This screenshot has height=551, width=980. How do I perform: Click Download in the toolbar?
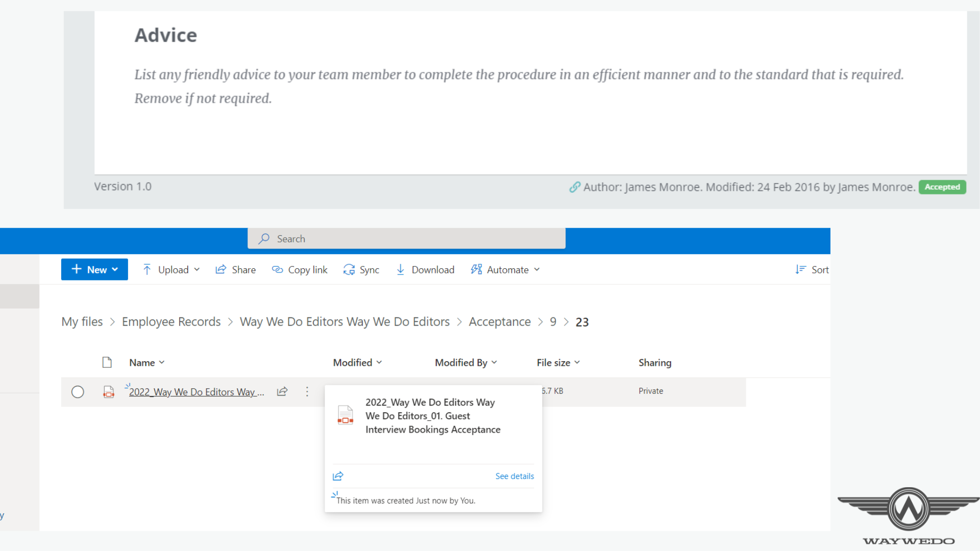(x=425, y=269)
